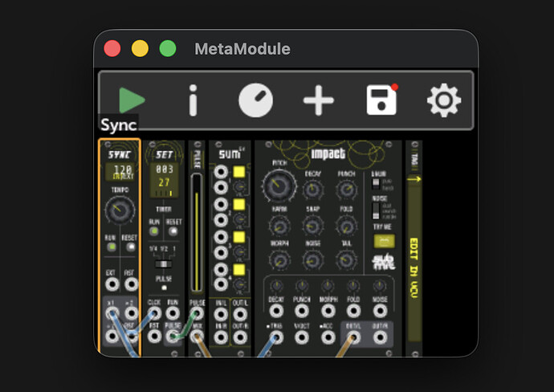Image resolution: width=554 pixels, height=392 pixels.
Task: Click the Set module timer display showing 27
Action: tap(164, 180)
